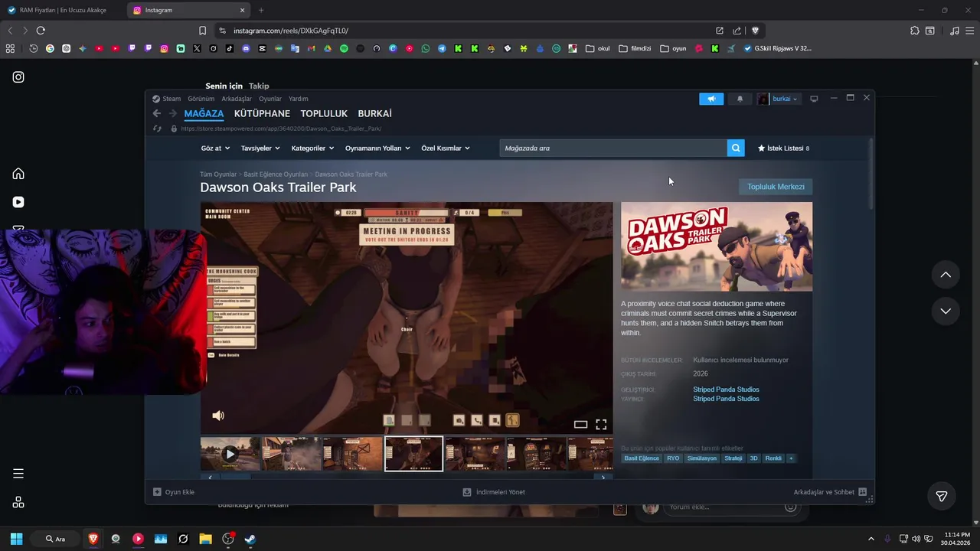Switch to TOPLULUK tab

click(324, 113)
